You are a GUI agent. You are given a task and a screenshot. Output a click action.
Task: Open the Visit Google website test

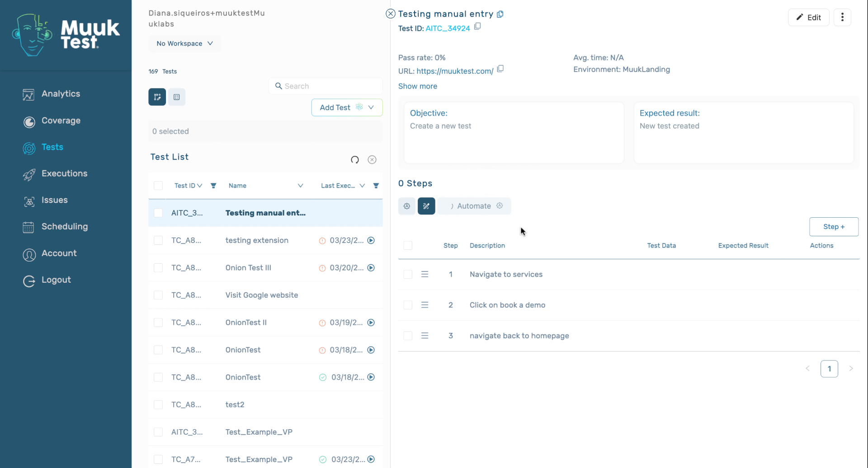(x=262, y=295)
